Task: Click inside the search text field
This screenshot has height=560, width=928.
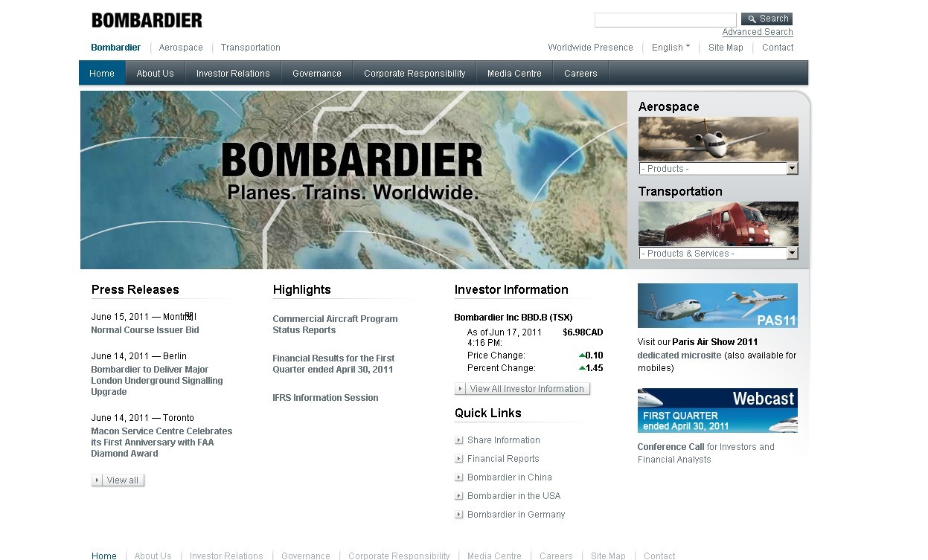Action: [x=665, y=19]
